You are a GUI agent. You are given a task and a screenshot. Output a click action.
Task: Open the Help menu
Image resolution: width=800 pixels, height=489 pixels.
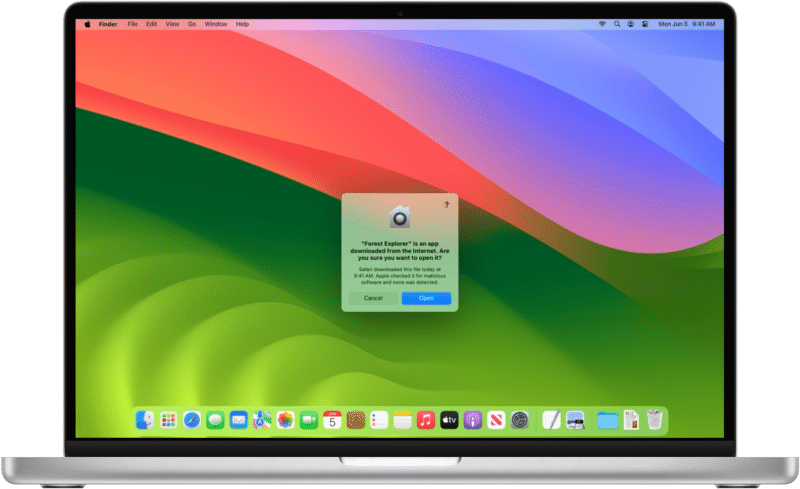[x=242, y=24]
